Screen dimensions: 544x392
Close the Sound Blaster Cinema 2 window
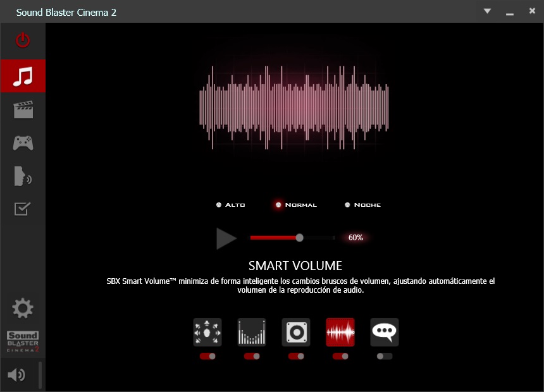532,11
